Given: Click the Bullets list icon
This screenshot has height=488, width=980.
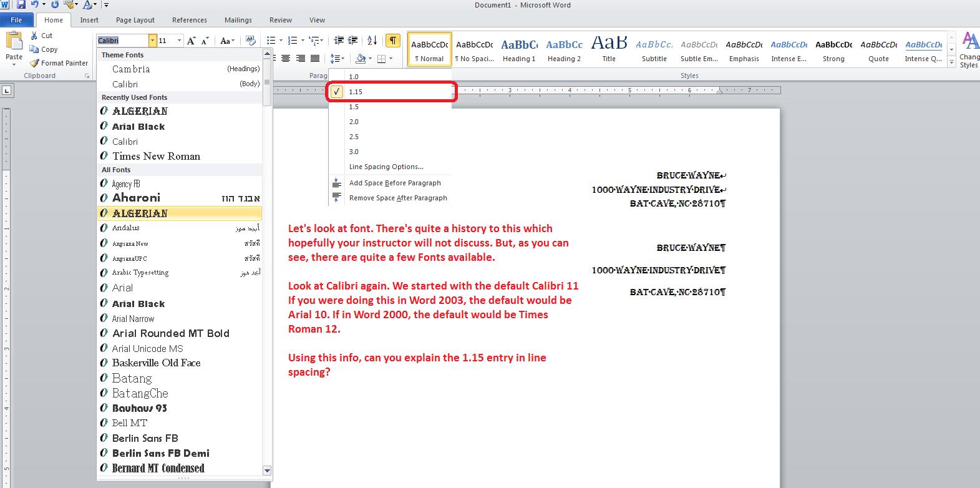Looking at the screenshot, I should click(271, 41).
